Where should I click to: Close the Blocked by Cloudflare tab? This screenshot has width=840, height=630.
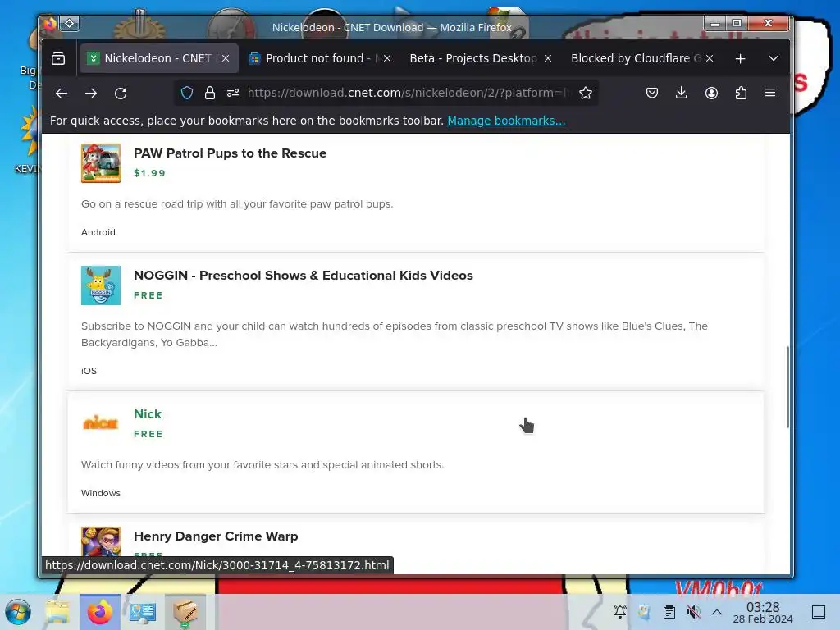pos(710,58)
